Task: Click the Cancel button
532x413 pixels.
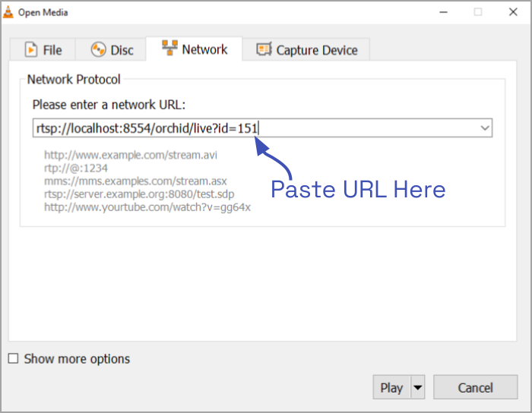Action: coord(475,387)
